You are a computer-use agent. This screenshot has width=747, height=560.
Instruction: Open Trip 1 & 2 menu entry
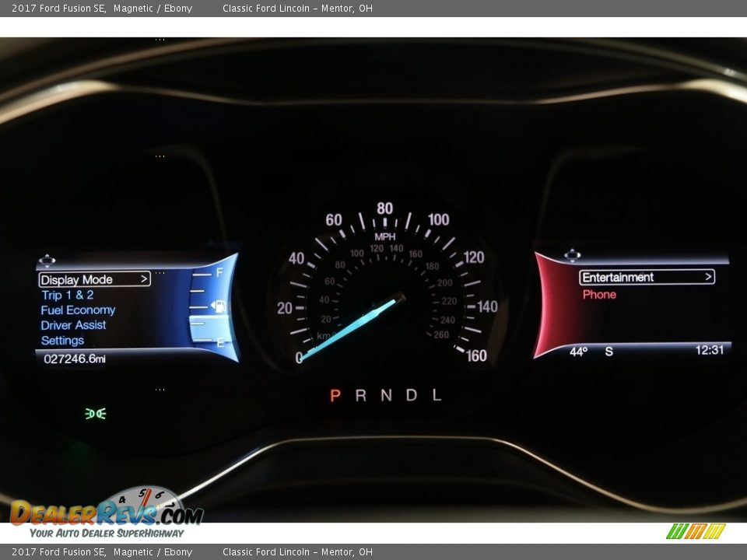click(67, 296)
